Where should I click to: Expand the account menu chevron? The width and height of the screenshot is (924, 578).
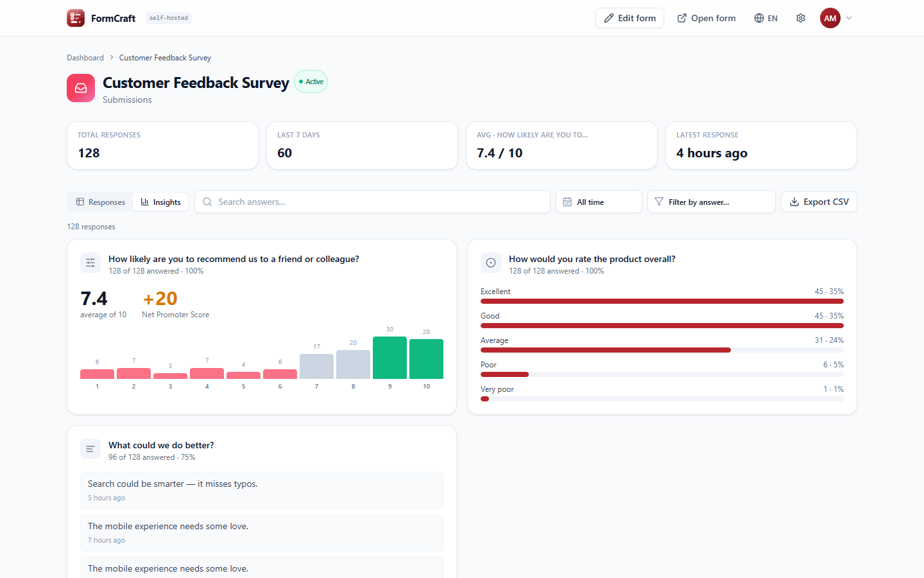coord(849,18)
